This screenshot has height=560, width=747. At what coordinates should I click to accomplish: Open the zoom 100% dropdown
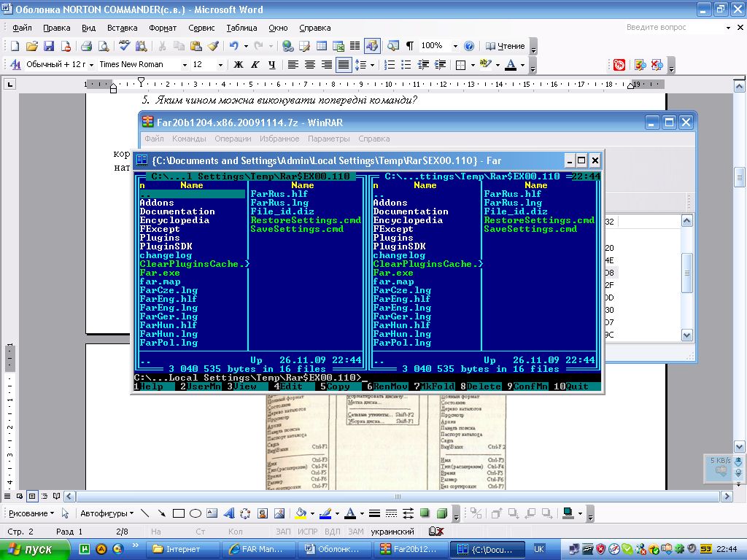click(455, 46)
